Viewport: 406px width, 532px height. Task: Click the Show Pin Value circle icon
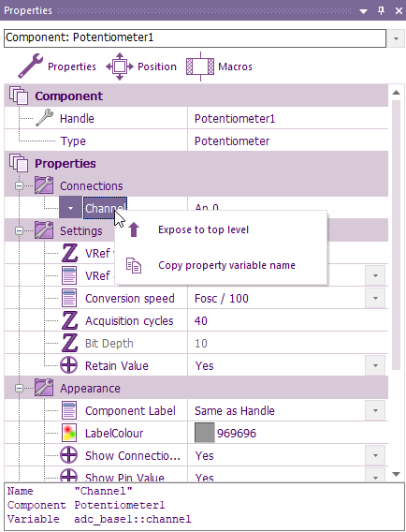coord(69,475)
